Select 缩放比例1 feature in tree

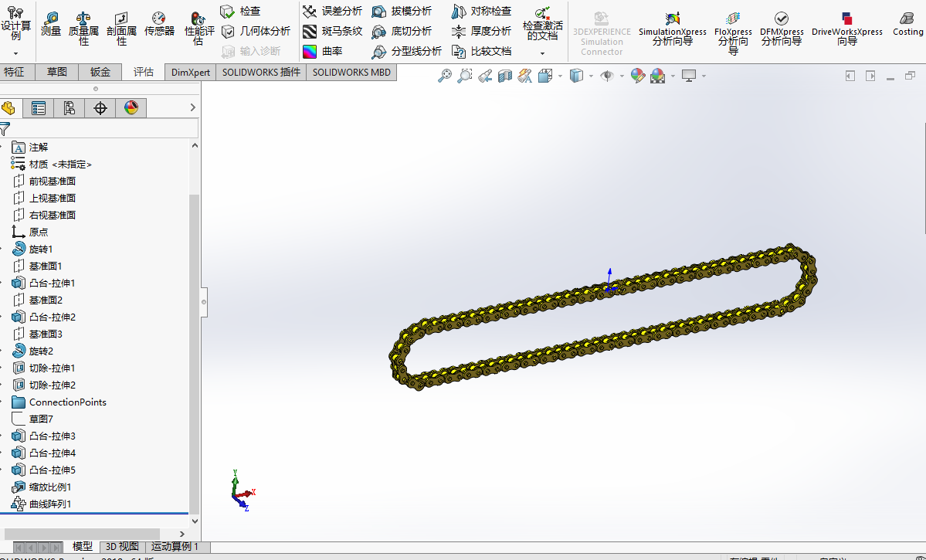click(50, 487)
